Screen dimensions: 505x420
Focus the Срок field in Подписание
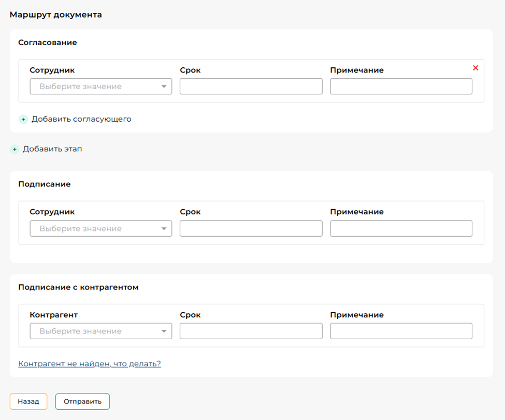click(x=251, y=228)
